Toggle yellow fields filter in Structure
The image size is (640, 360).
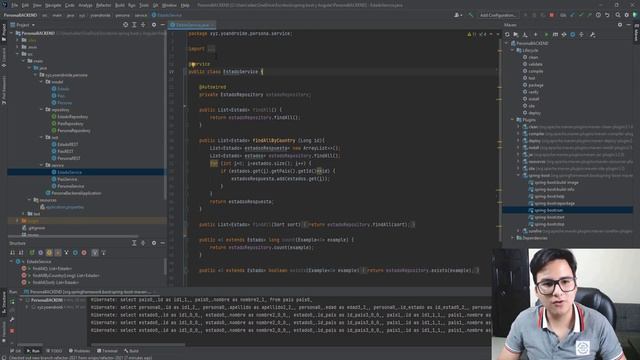coord(49,253)
